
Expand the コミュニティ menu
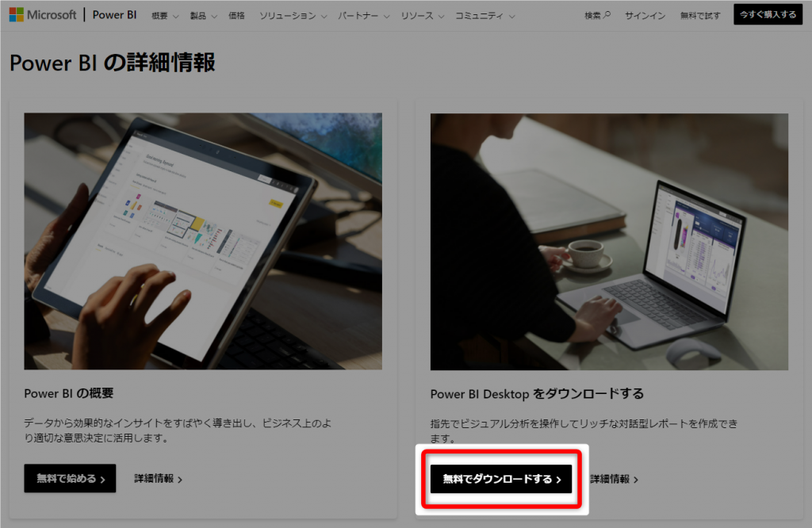coord(485,16)
